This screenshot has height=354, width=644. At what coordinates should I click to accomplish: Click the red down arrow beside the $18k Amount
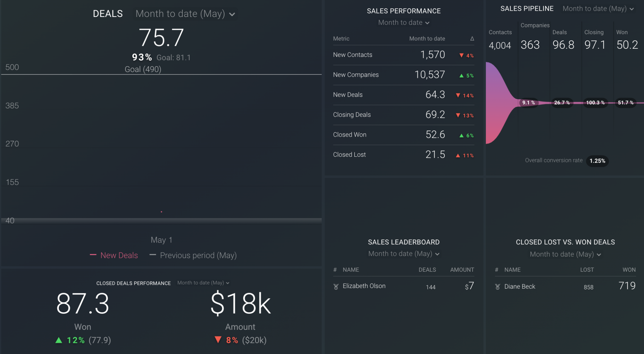[218, 340]
